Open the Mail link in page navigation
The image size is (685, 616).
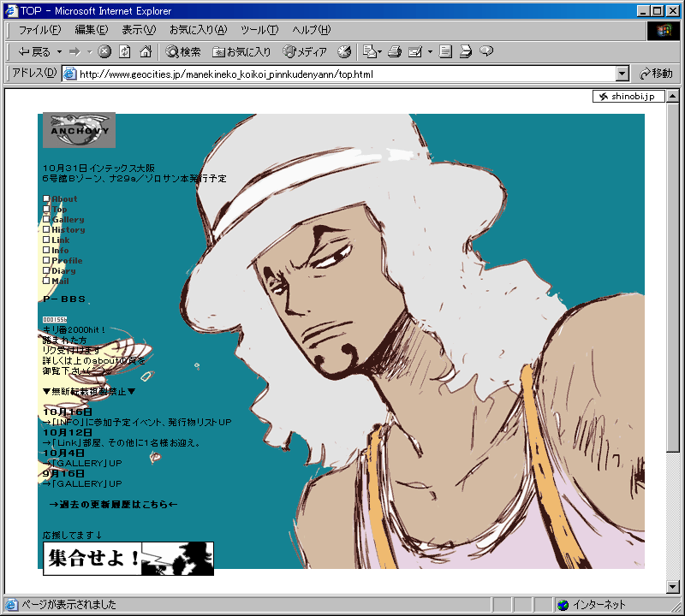(x=60, y=281)
